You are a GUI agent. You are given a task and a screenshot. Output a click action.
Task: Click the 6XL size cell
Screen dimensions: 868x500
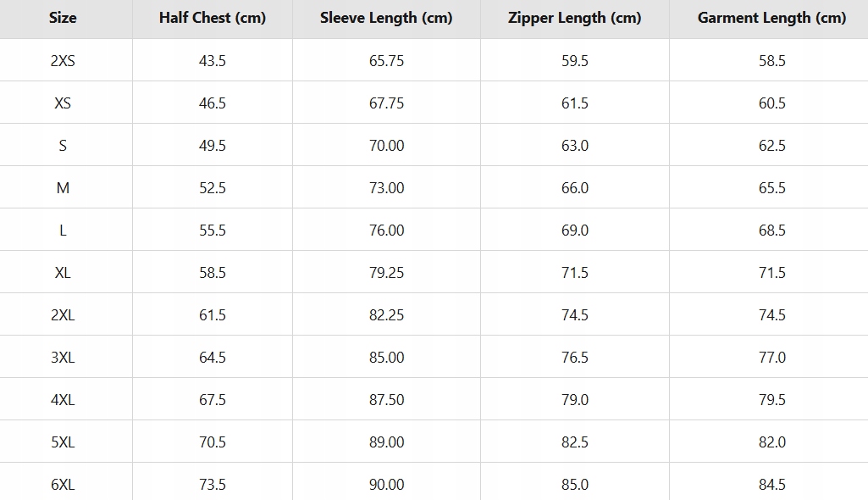63,485
